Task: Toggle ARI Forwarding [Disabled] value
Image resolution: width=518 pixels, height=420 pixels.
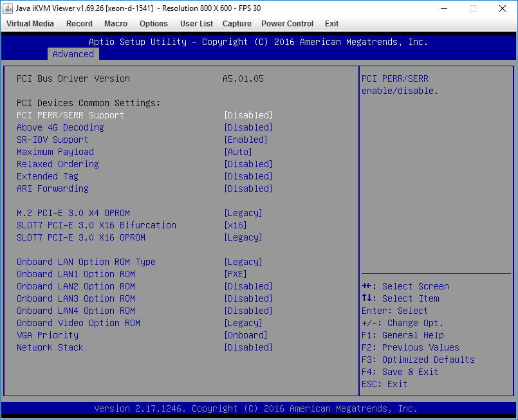Action: point(248,188)
